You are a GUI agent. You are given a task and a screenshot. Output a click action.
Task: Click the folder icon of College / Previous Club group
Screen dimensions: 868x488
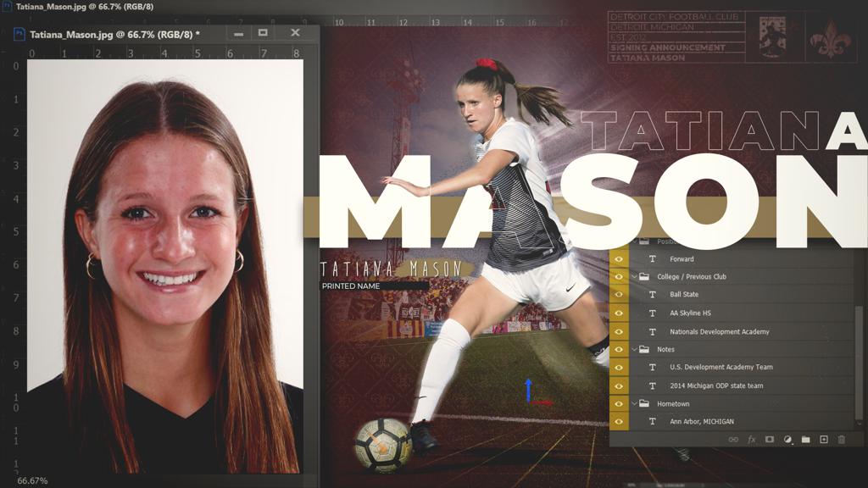(x=644, y=277)
